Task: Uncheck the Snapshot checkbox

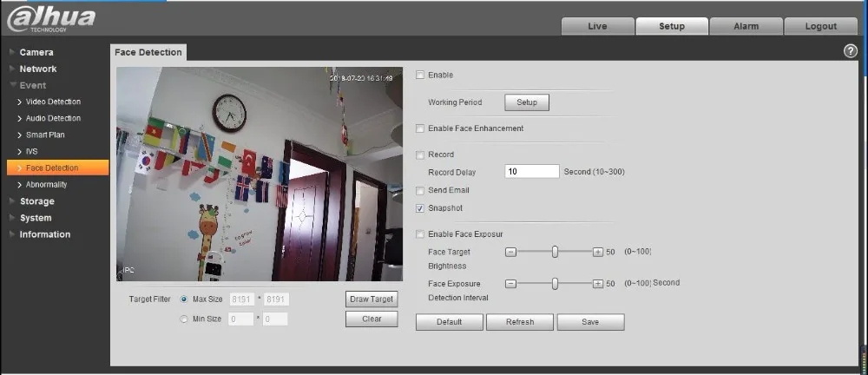Action: pyautogui.click(x=420, y=208)
